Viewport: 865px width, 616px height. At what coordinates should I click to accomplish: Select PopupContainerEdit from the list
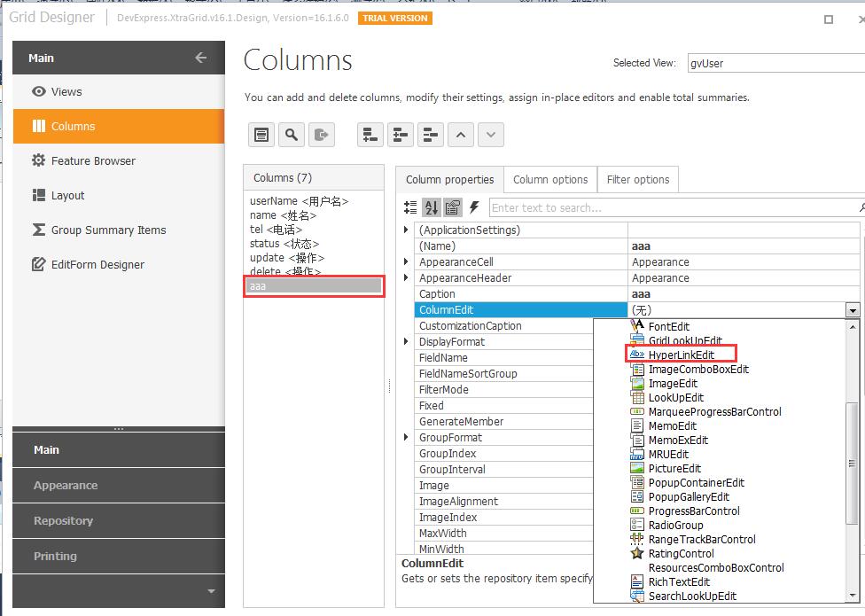697,482
